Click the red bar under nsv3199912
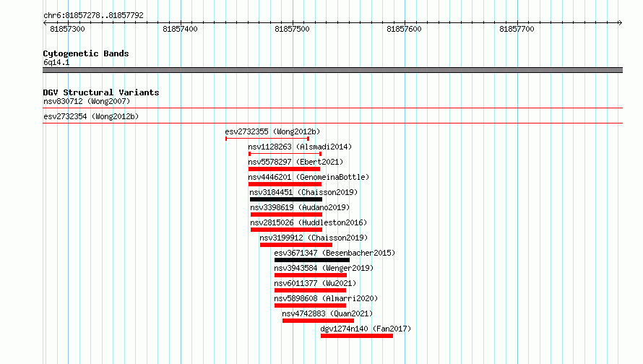The height and width of the screenshot is (364, 643). click(x=296, y=245)
